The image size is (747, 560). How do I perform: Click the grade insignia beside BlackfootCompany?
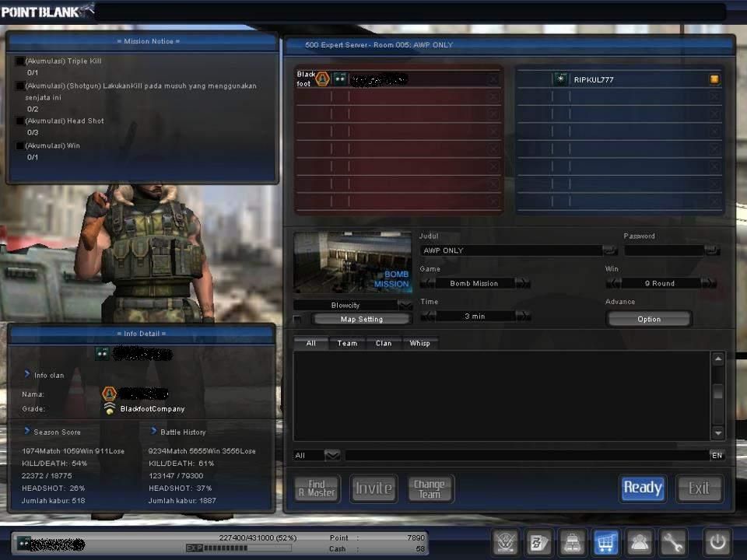pyautogui.click(x=110, y=408)
